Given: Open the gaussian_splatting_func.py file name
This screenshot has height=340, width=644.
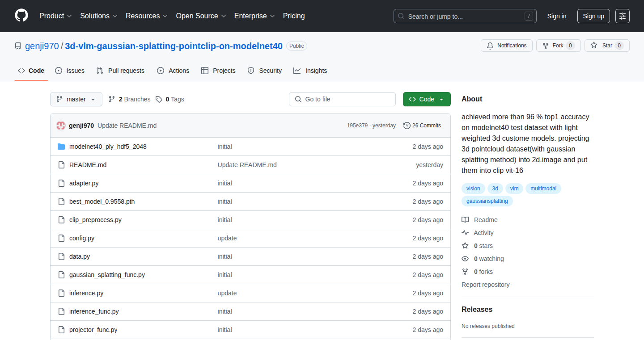Looking at the screenshot, I should [107, 275].
